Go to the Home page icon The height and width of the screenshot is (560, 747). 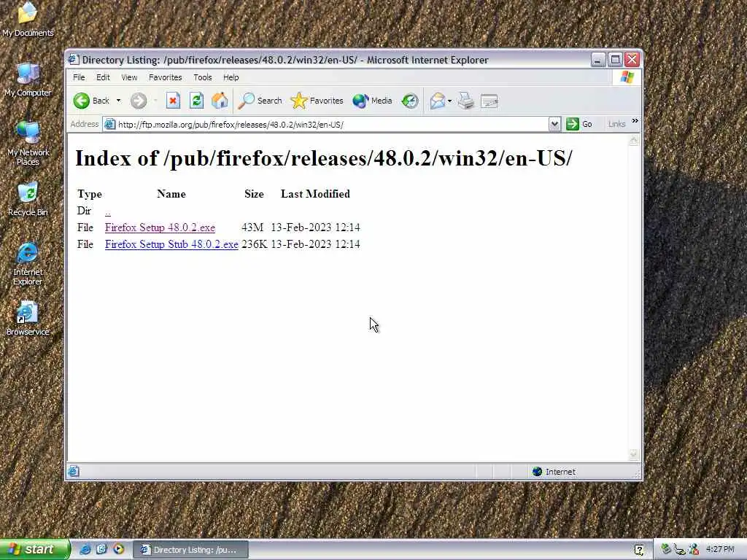(220, 101)
